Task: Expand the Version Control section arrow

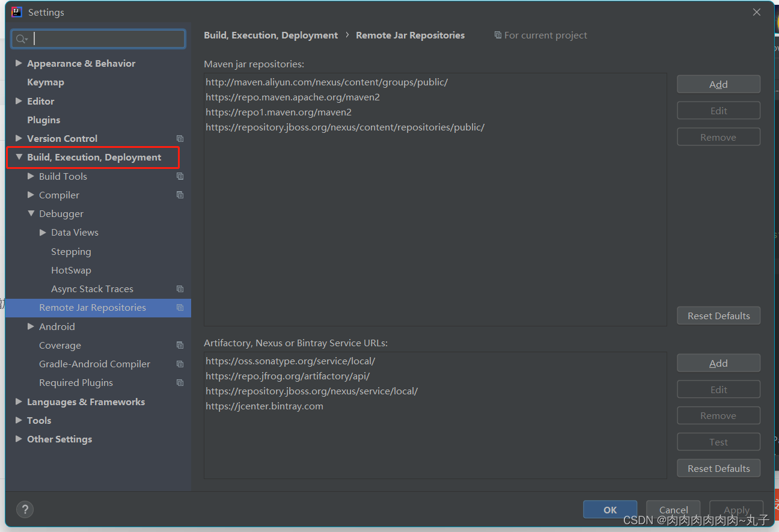Action: click(19, 138)
